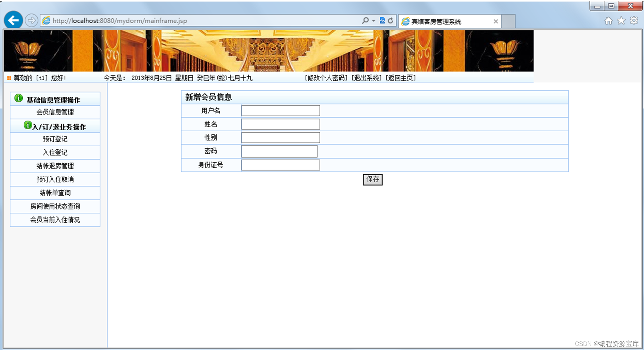
Task: Open 房间使用状态查询 menu item
Action: pyautogui.click(x=55, y=206)
